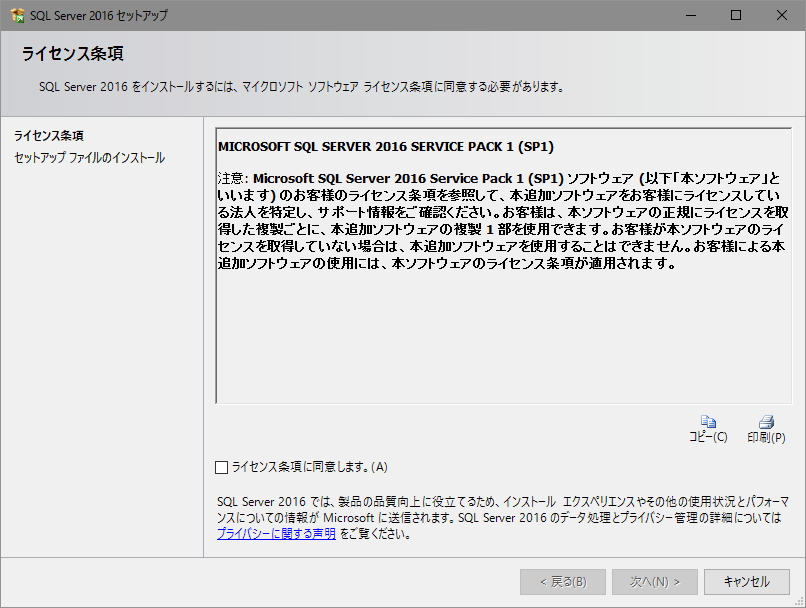Click the SQL Server setup icon in title bar
806x608 pixels.
point(17,15)
